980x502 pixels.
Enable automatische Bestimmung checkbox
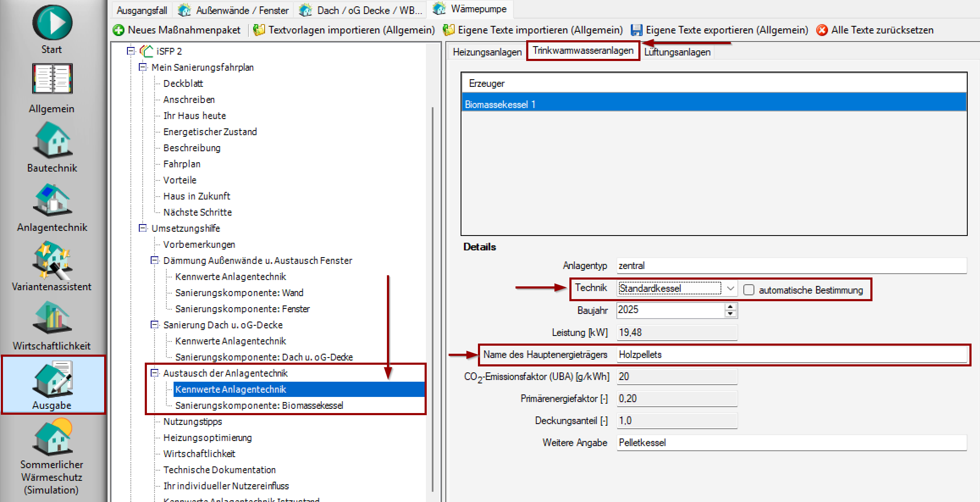tap(748, 290)
